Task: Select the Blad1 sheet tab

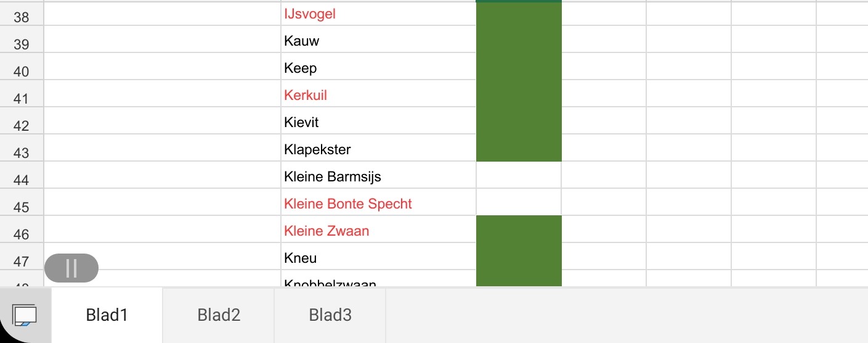Action: [107, 315]
